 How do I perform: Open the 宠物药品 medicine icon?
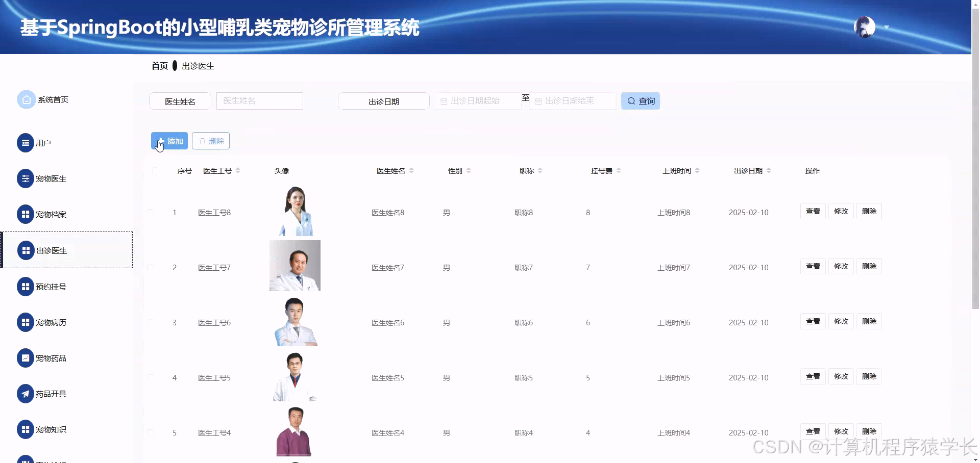coord(26,357)
